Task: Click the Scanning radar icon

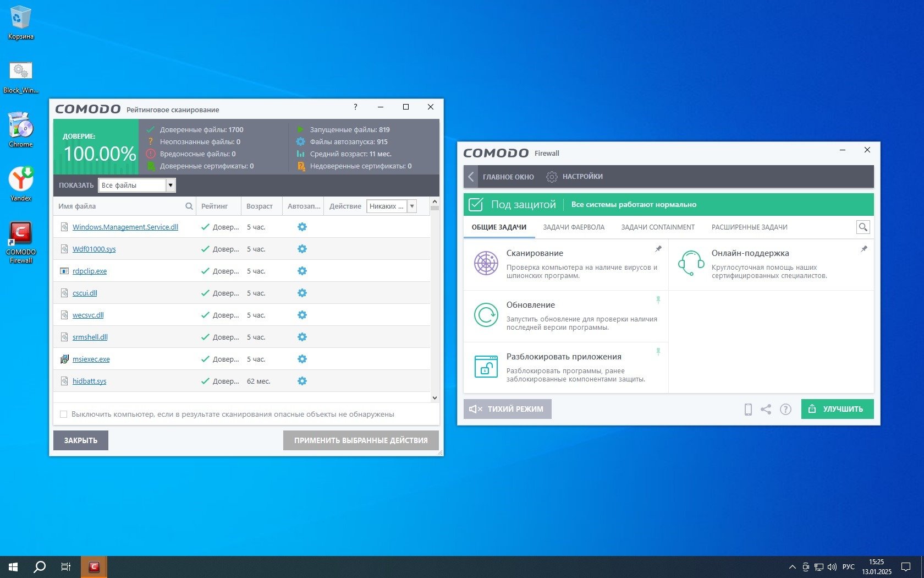Action: 486,263
